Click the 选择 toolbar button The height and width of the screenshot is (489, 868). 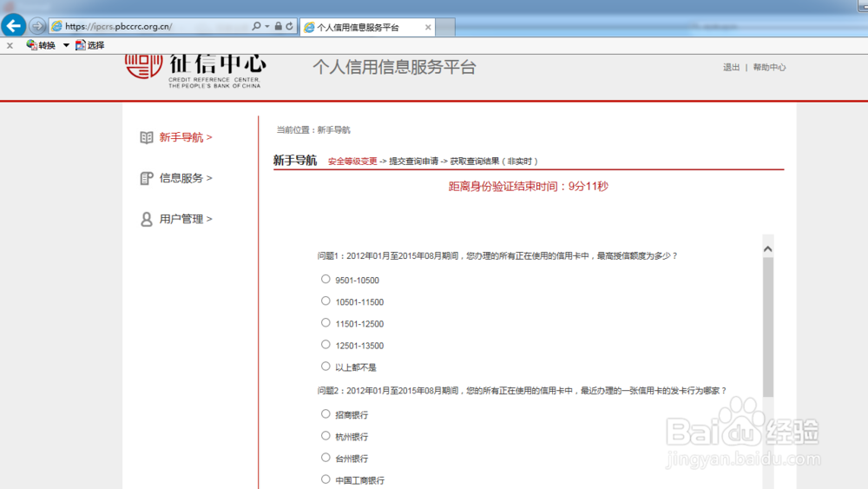point(89,45)
